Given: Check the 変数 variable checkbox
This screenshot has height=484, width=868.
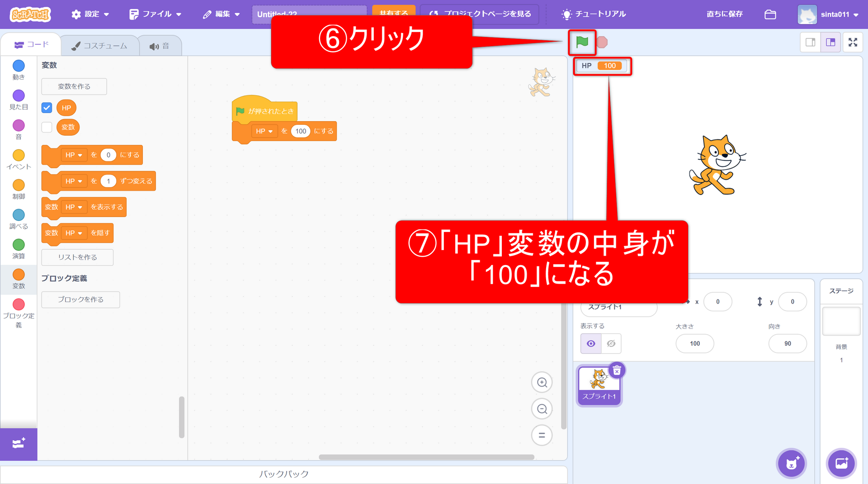Looking at the screenshot, I should coord(47,127).
